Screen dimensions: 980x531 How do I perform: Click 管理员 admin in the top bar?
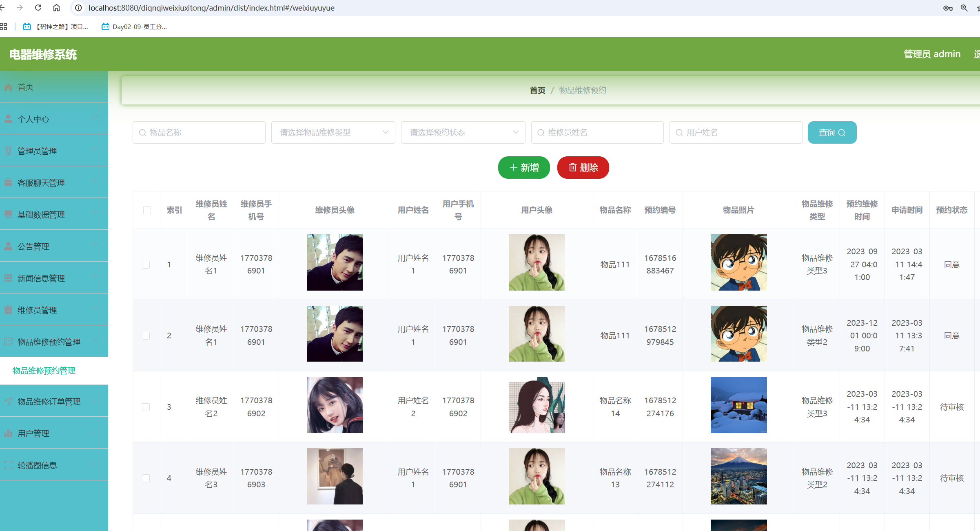tap(933, 53)
